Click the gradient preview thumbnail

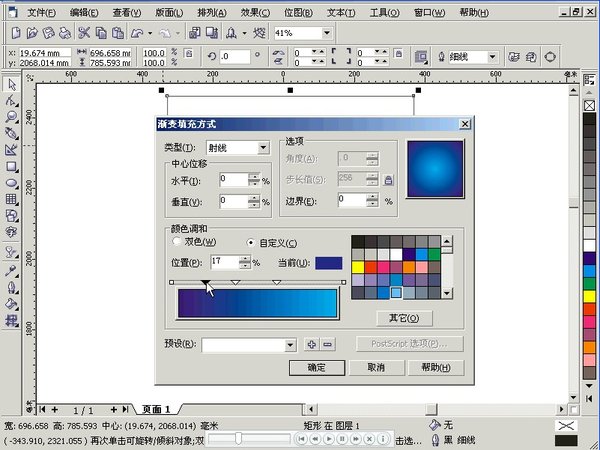pyautogui.click(x=435, y=169)
